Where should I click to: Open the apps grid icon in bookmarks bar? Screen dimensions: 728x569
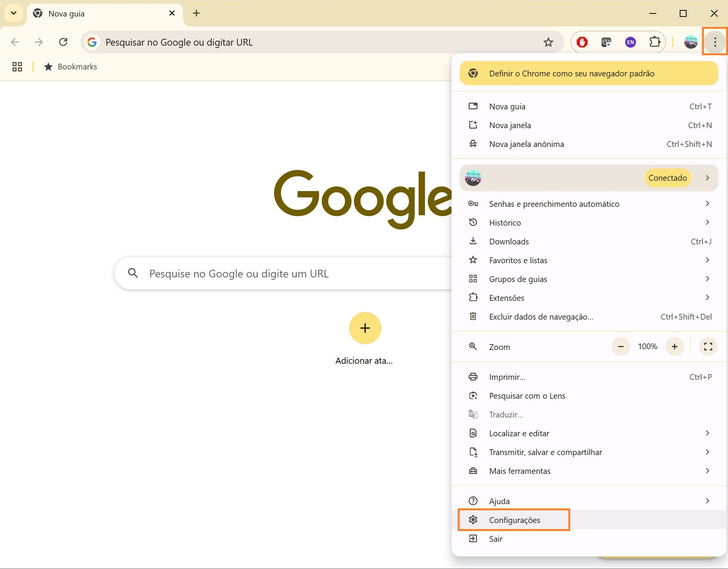click(x=17, y=67)
